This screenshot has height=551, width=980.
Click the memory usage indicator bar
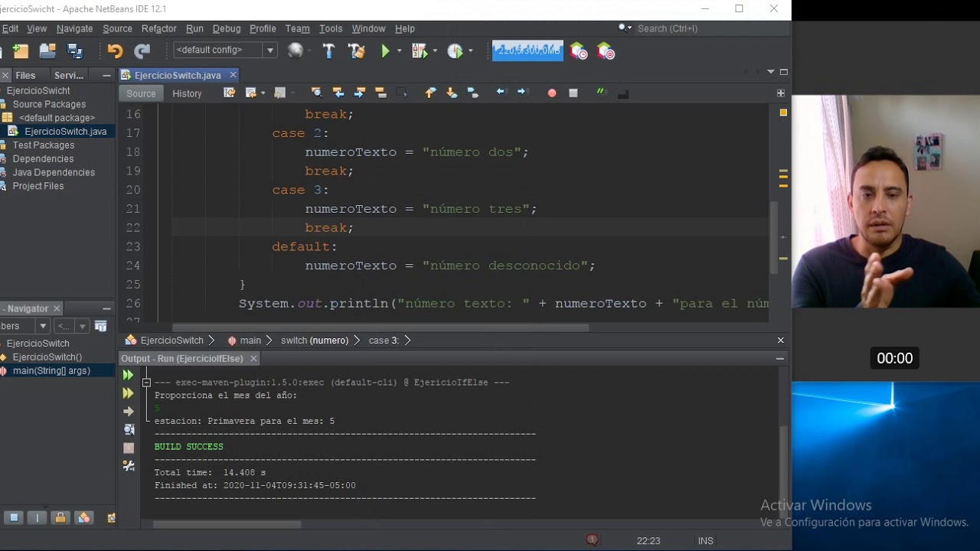[528, 51]
